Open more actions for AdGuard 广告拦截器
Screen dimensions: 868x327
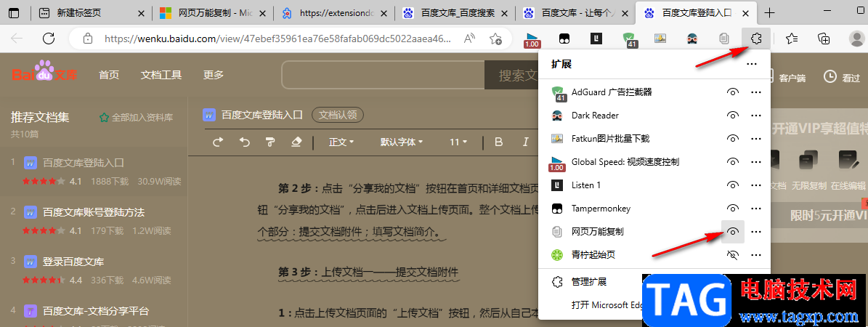756,92
